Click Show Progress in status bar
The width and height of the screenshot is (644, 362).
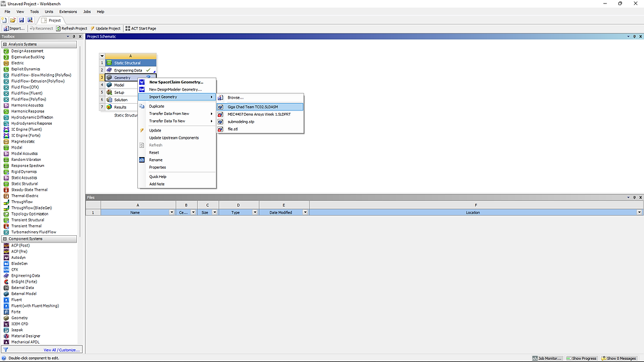point(581,358)
